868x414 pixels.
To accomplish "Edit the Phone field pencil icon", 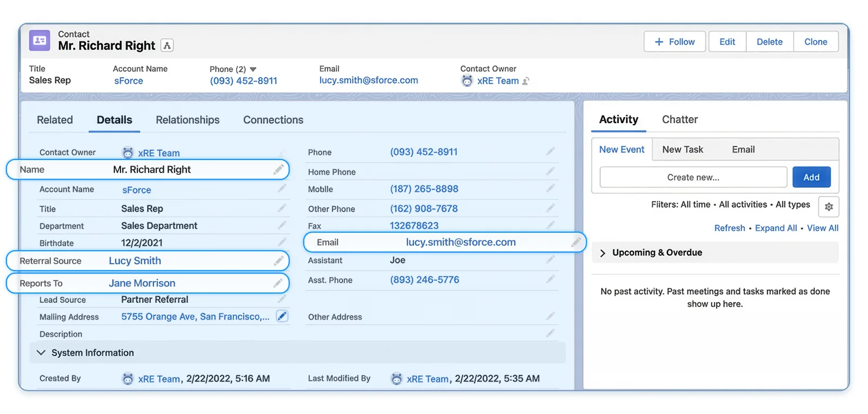I will pyautogui.click(x=550, y=152).
